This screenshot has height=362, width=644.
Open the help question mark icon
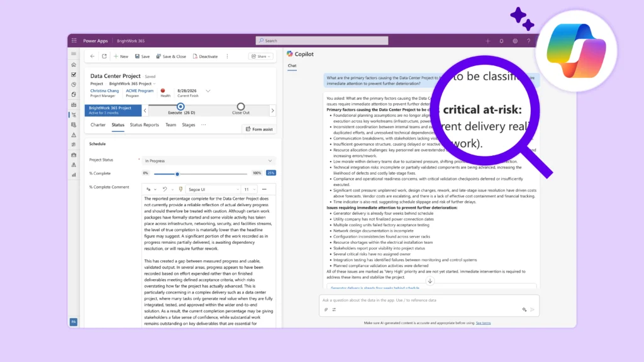[528, 41]
